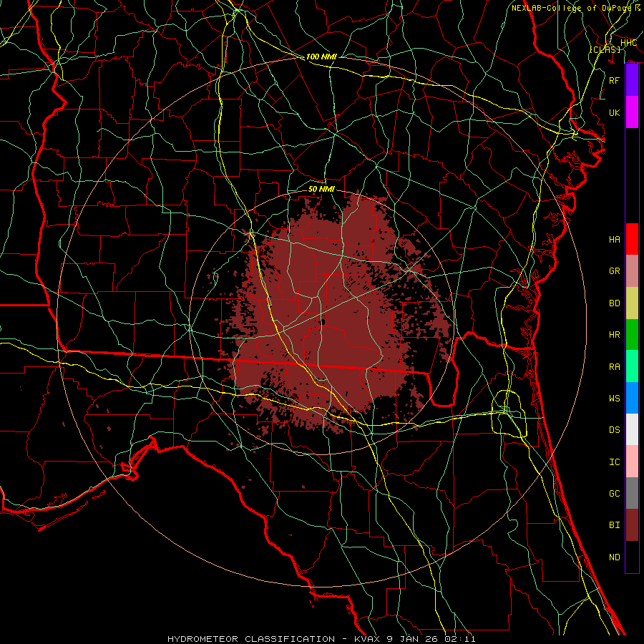Image resolution: width=644 pixels, height=644 pixels.
Task: Click the '100 NMI' range ring label
Action: click(x=321, y=57)
